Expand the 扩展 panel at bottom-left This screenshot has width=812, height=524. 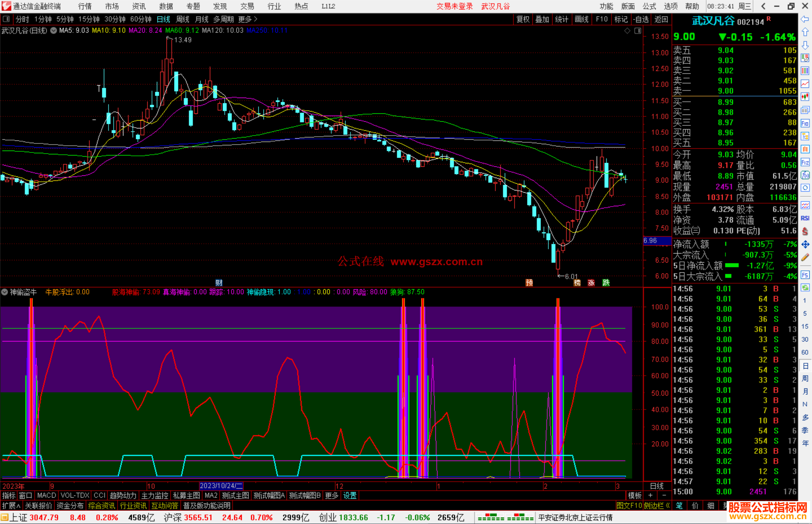11,506
